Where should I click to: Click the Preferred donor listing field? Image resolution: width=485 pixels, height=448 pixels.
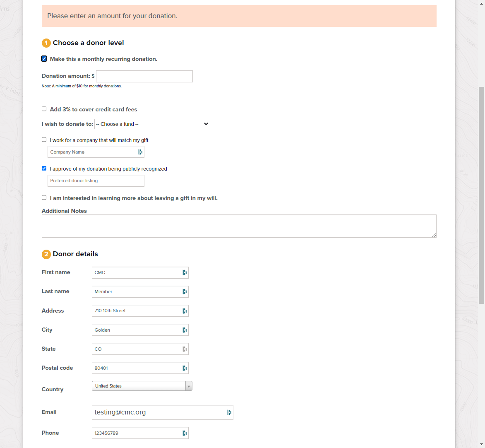96,181
